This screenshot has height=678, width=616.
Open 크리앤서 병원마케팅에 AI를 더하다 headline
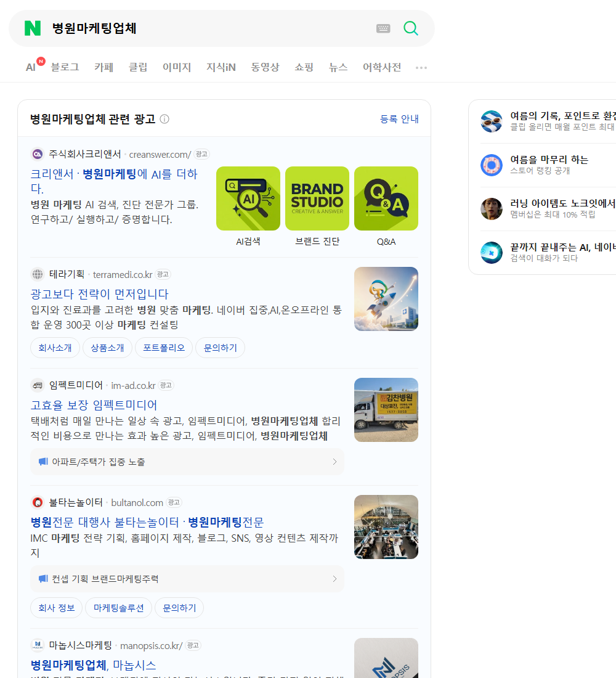point(114,181)
